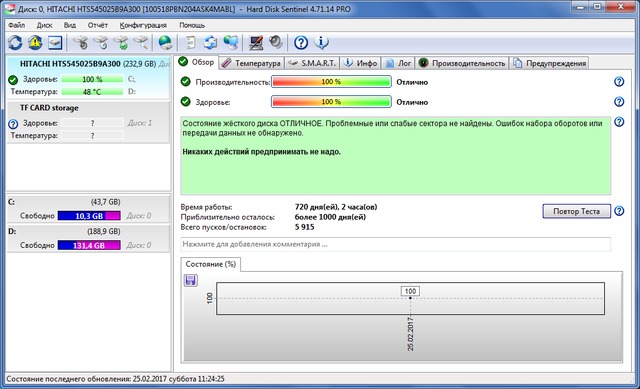Click the 25.02.2017 date label under the graph

tap(411, 334)
